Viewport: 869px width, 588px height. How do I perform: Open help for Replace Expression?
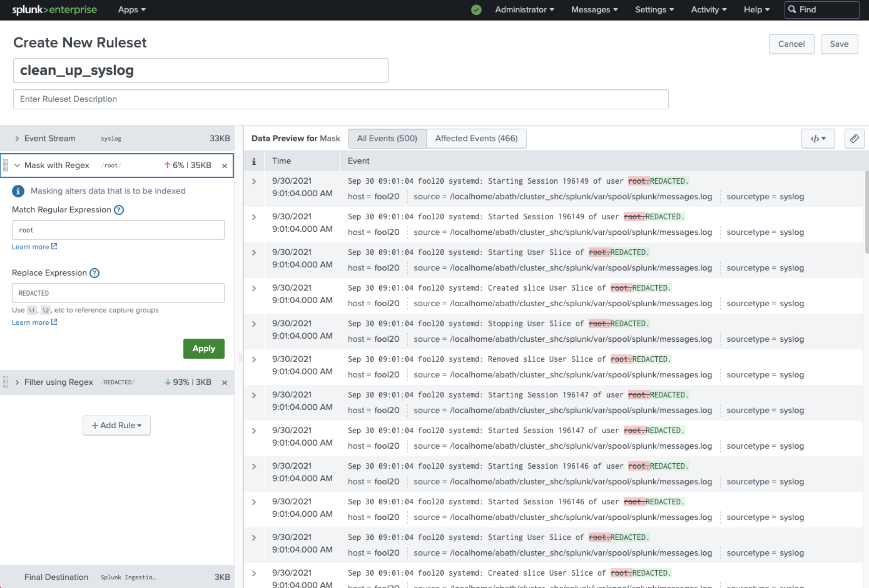pos(95,273)
